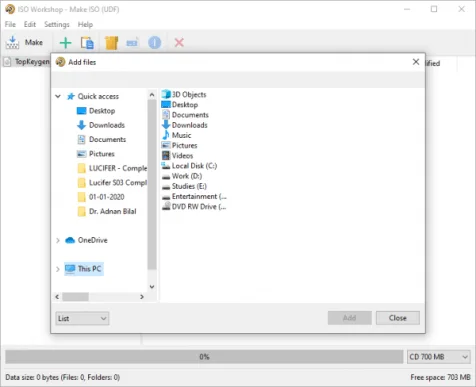The width and height of the screenshot is (476, 387).
Task: Click the red X delete toolbar icon
Action: tap(179, 42)
